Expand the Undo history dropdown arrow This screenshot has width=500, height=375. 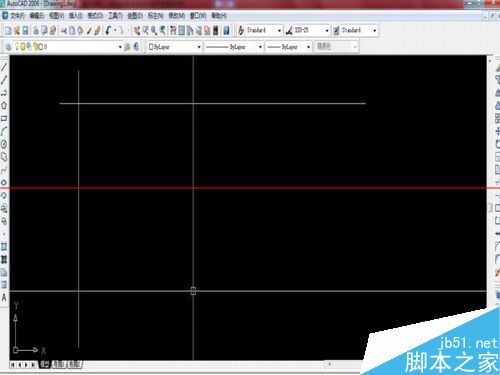[x=115, y=31]
